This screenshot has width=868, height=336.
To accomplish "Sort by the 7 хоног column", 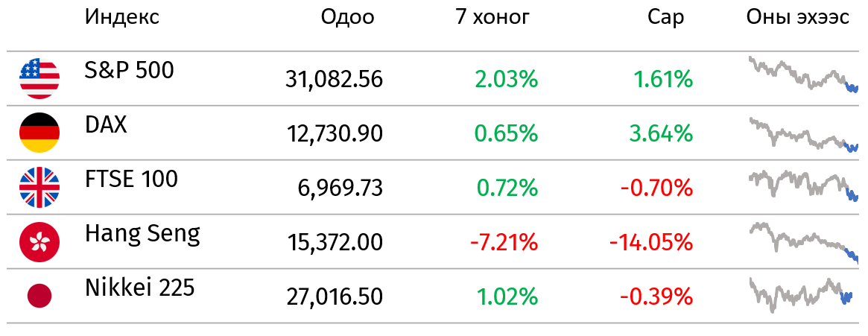I will pos(492,17).
